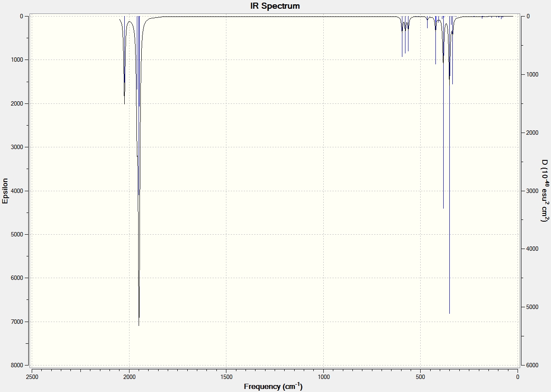The image size is (551, 392).
Task: Click the 5000 tick label on right D axis
Action: point(531,307)
